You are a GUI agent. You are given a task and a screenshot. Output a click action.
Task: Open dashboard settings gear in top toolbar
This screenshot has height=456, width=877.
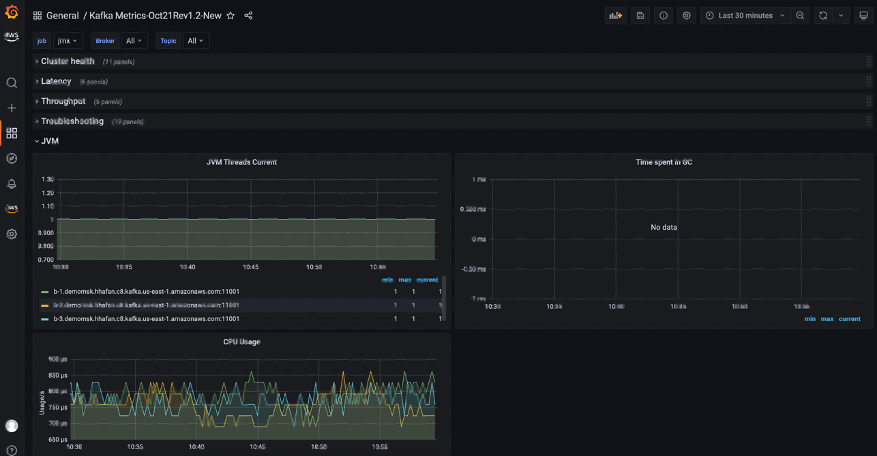[686, 16]
